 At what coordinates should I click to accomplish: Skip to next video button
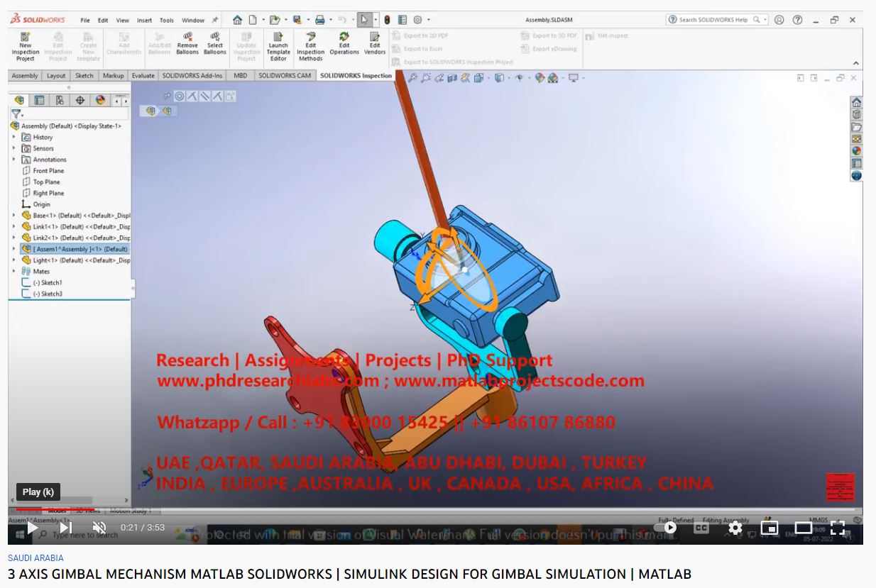pos(65,528)
